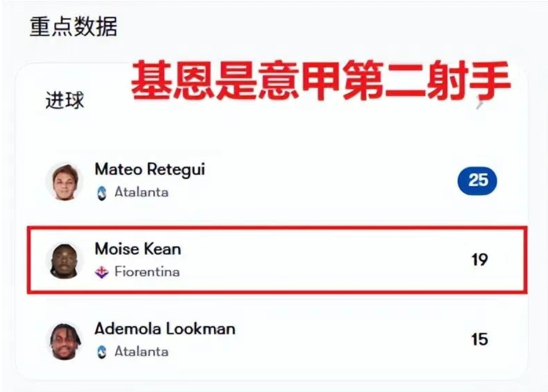Click Mateo Retegui's player avatar
The width and height of the screenshot is (548, 392).
[64, 181]
